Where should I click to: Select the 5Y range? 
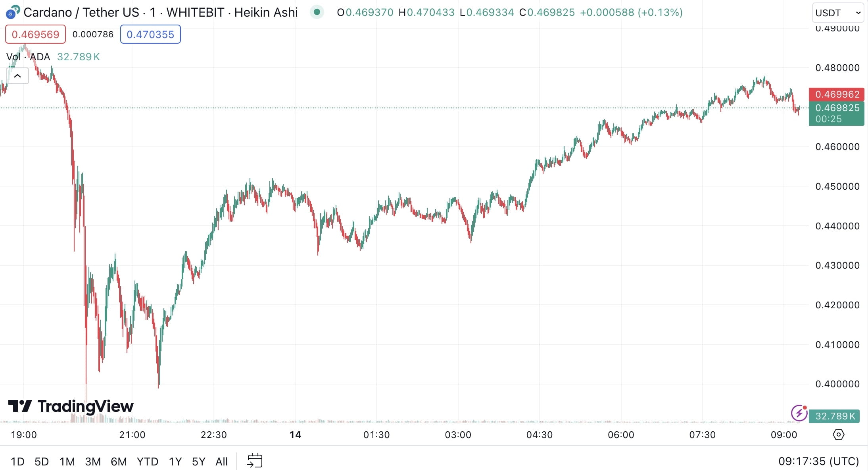point(198,461)
